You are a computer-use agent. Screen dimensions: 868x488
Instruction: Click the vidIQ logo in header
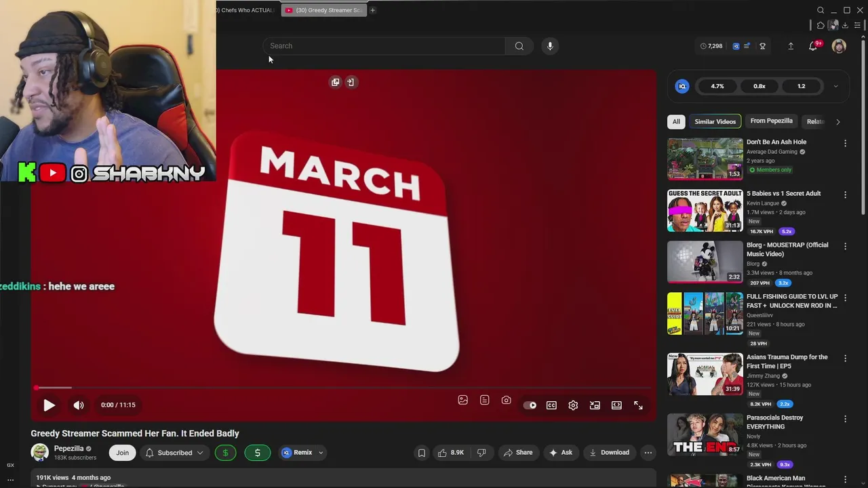tap(736, 46)
